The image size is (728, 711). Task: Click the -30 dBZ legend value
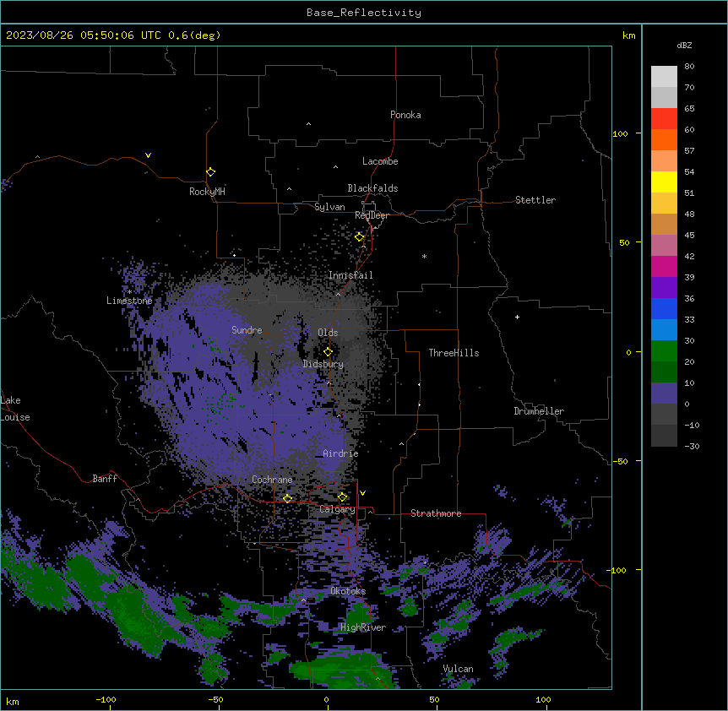coord(692,446)
